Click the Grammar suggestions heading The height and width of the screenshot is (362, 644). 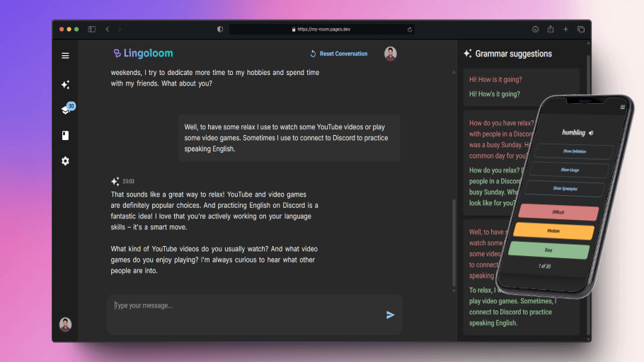(x=513, y=54)
